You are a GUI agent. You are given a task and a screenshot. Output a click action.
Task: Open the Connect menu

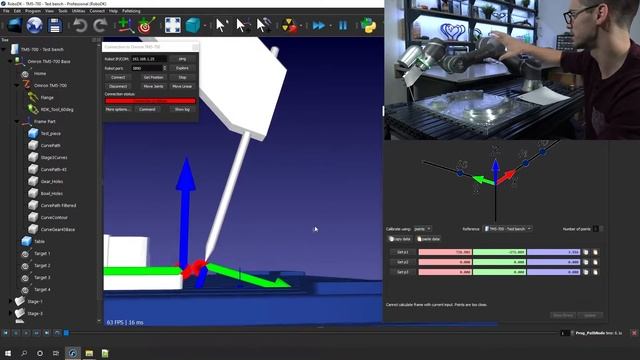[x=97, y=11]
